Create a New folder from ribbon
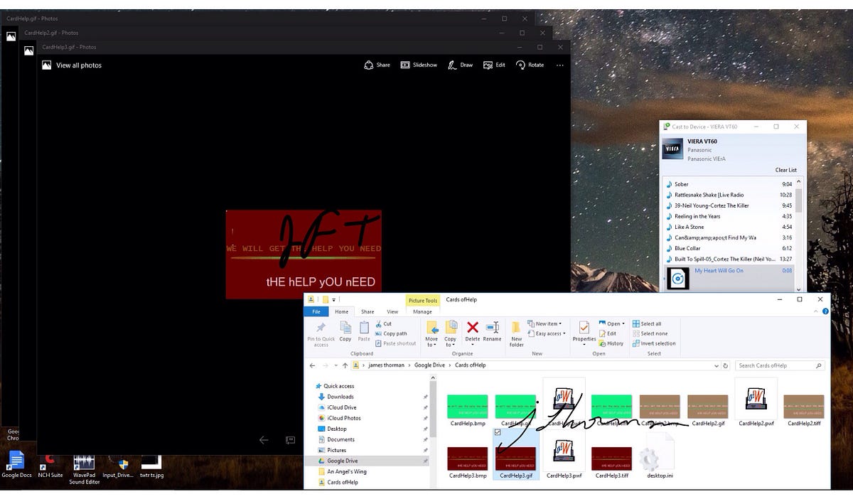Image resolution: width=853 pixels, height=504 pixels. (x=517, y=329)
